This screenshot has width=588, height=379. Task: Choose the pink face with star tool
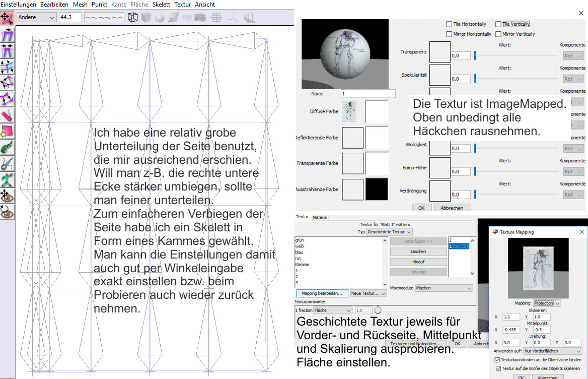[7, 132]
